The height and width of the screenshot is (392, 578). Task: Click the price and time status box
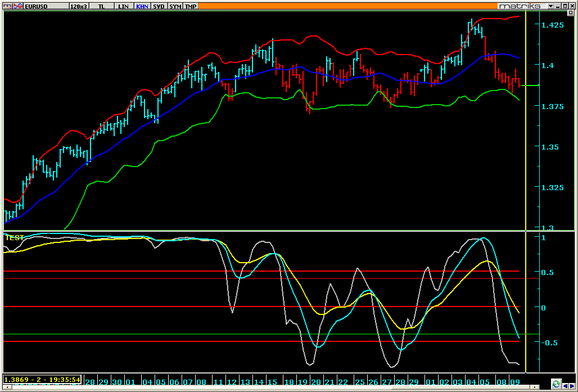[43, 380]
